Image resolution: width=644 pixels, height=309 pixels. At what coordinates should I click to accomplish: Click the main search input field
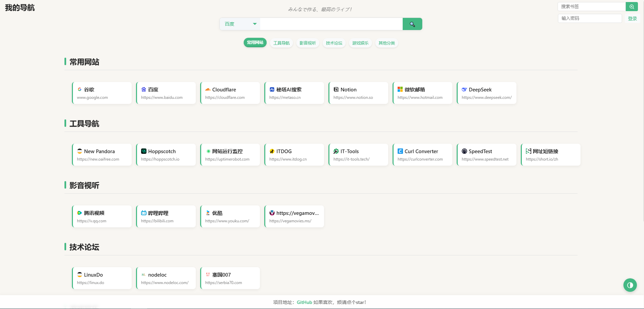(331, 24)
